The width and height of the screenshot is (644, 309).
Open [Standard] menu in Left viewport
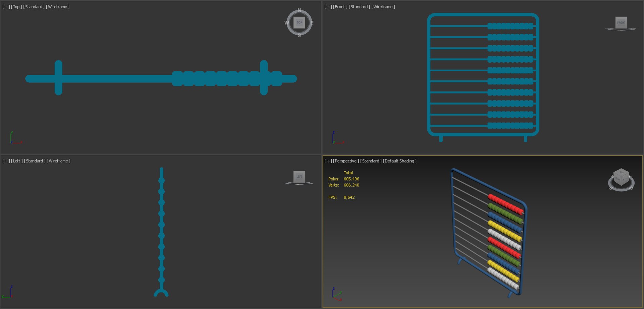pos(35,161)
